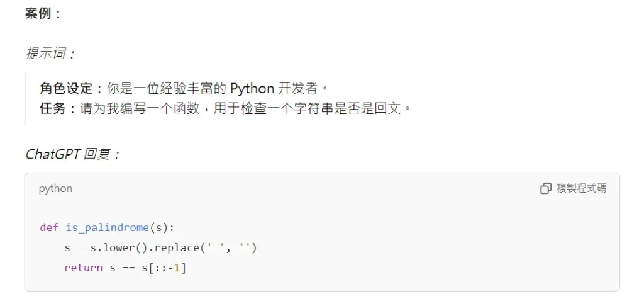Image resolution: width=644 pixels, height=306 pixels.
Task: Click the bold 角色设定 text
Action: tap(66, 88)
